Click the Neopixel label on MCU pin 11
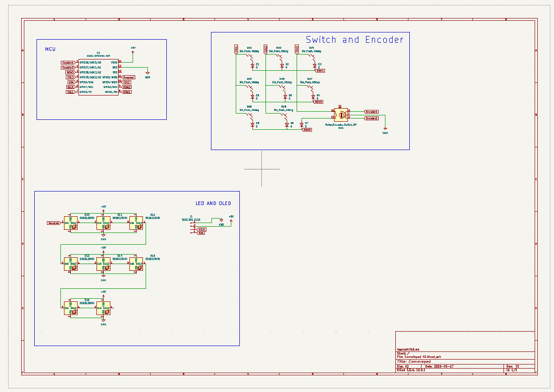 coord(128,77)
